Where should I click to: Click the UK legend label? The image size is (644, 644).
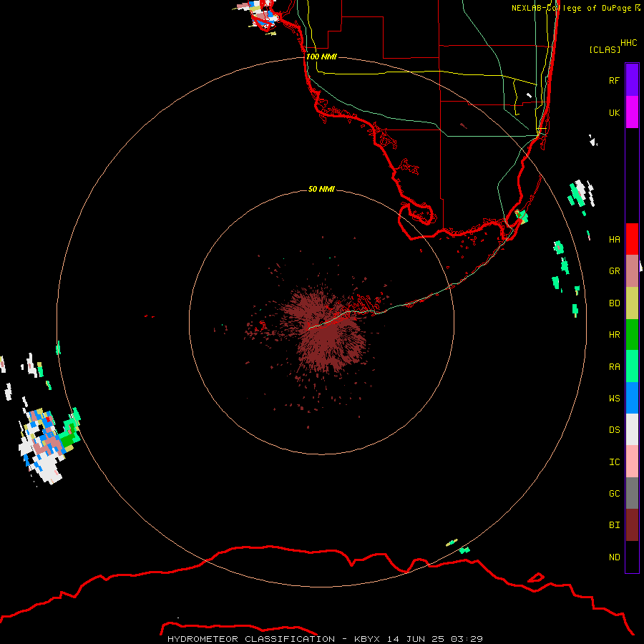614,112
